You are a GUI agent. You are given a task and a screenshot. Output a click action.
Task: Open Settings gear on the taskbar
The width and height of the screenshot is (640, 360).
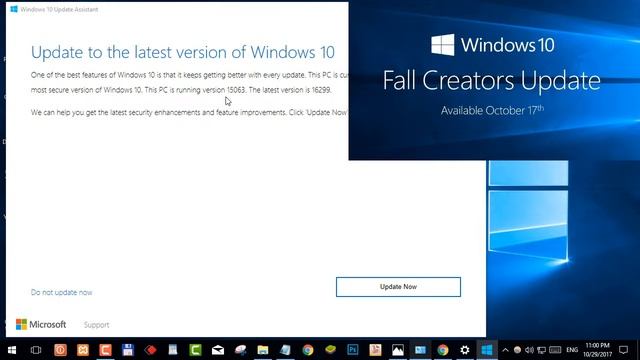(464, 350)
